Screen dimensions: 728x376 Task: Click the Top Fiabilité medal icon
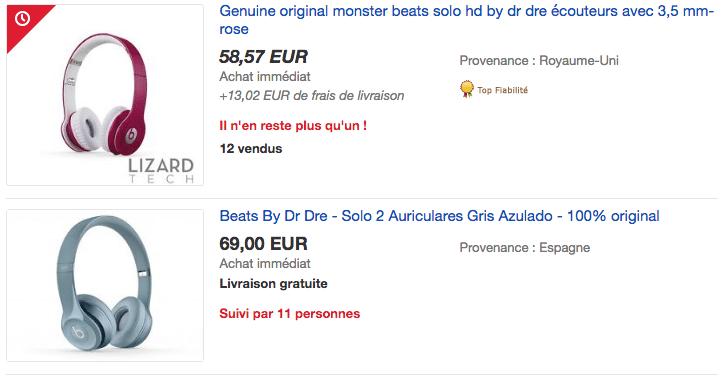click(467, 89)
